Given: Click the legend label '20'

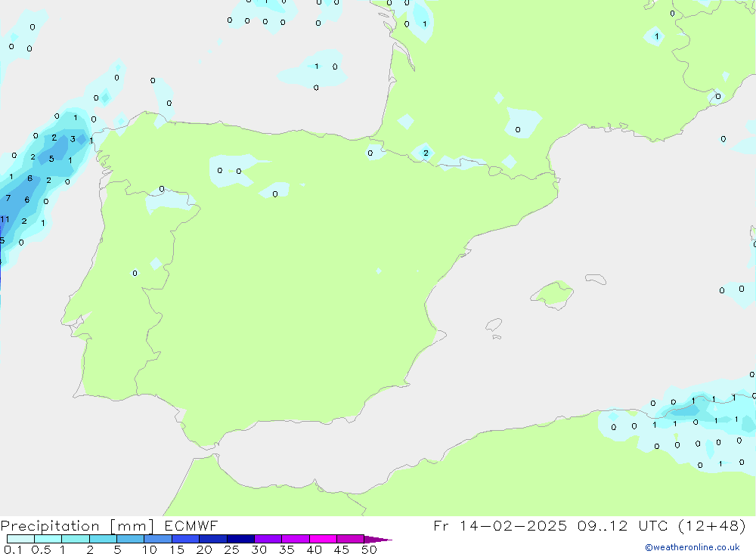Looking at the screenshot, I should click(204, 549).
